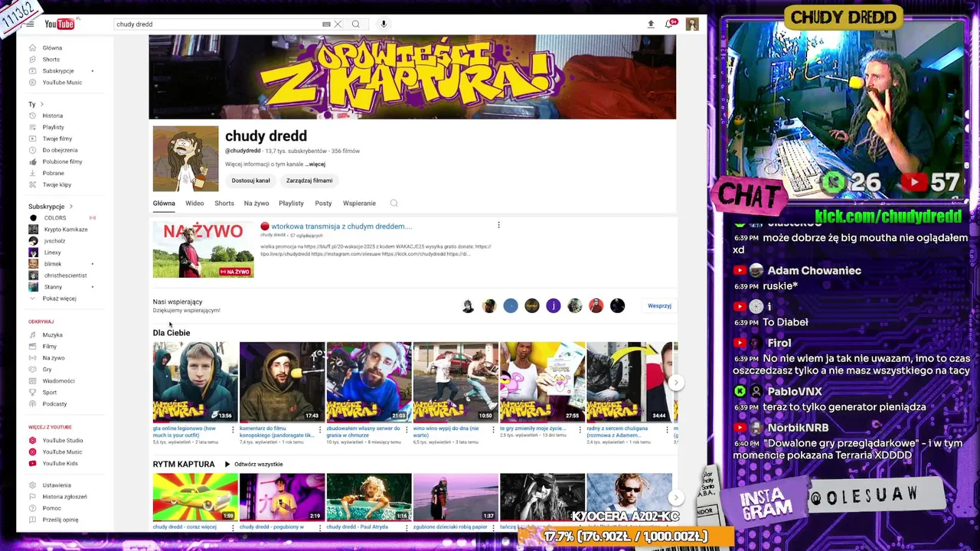Click the YouTube logo
Screen dimensions: 980x551
pyautogui.click(x=60, y=24)
